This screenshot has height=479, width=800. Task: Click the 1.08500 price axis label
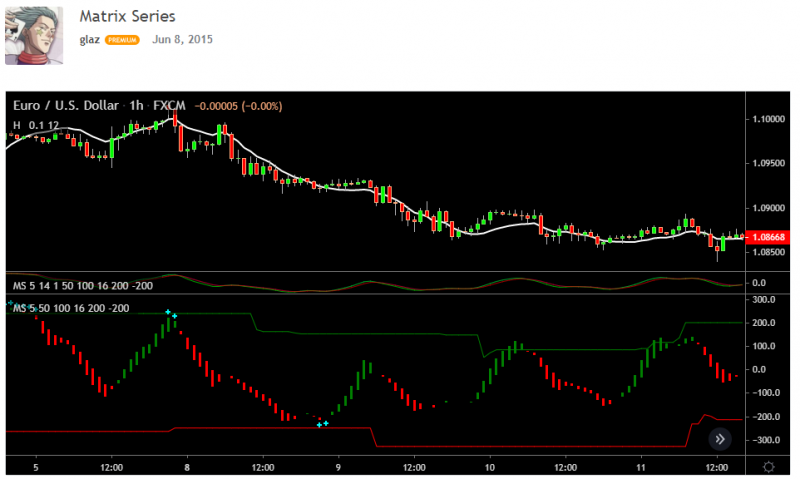tap(768, 252)
